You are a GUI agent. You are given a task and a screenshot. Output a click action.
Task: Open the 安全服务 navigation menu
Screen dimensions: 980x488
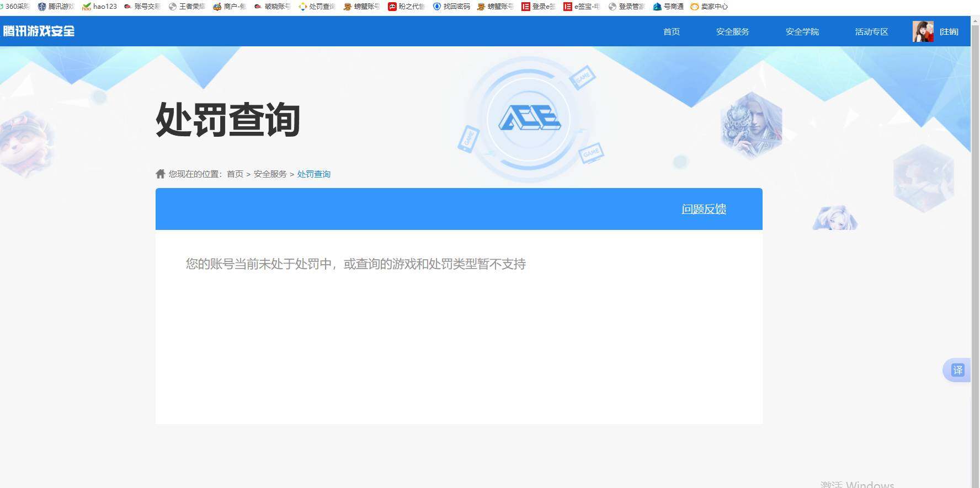pos(733,31)
